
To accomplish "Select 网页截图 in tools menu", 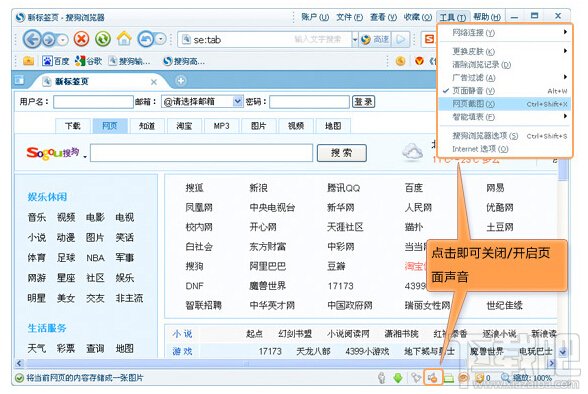I will click(x=504, y=104).
